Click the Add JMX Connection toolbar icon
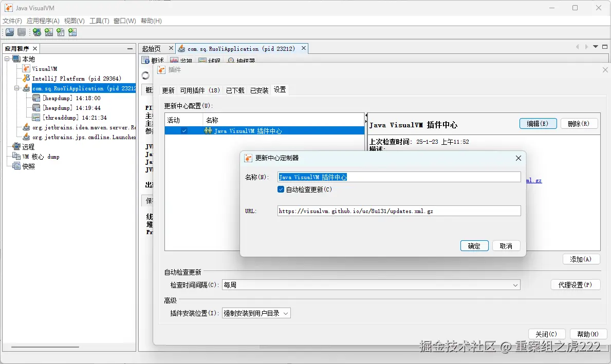This screenshot has width=611, height=364. coord(48,32)
